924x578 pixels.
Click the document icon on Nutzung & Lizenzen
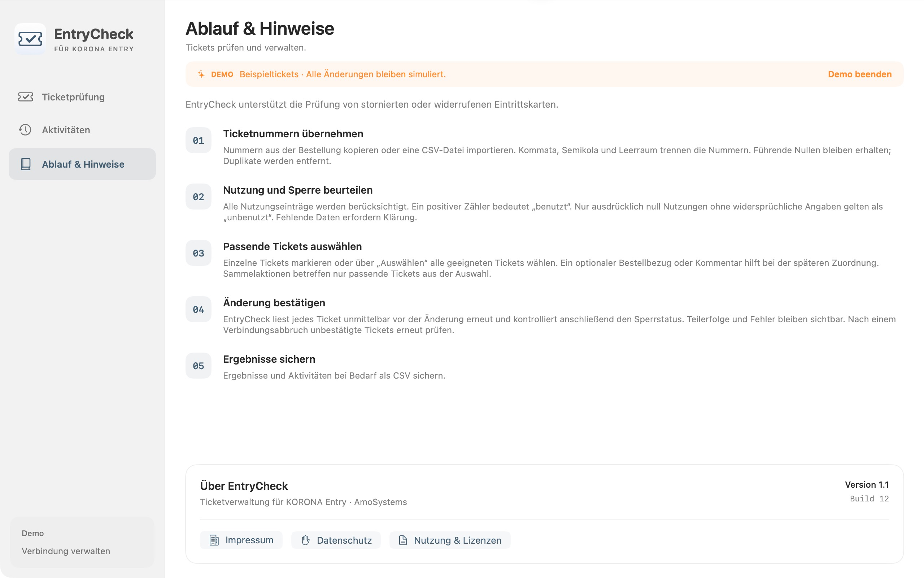pos(403,540)
